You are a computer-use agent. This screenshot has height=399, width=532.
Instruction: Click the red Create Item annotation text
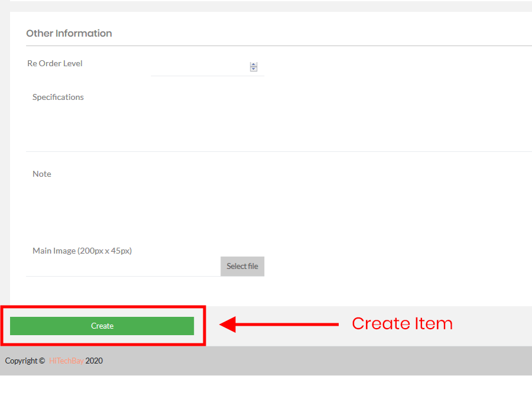tap(402, 323)
